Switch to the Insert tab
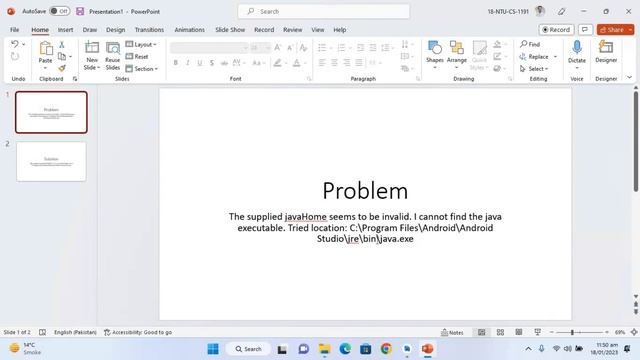 point(65,30)
